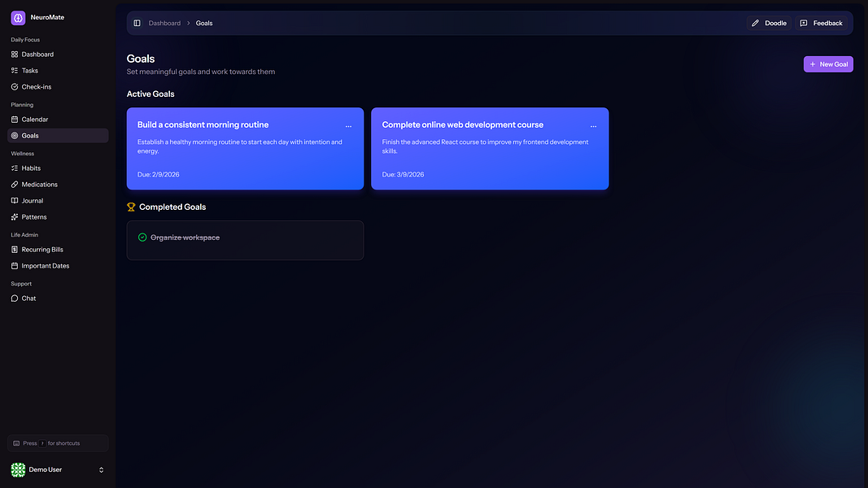The width and height of the screenshot is (868, 488).
Task: Go to Check-ins page
Action: (58, 87)
